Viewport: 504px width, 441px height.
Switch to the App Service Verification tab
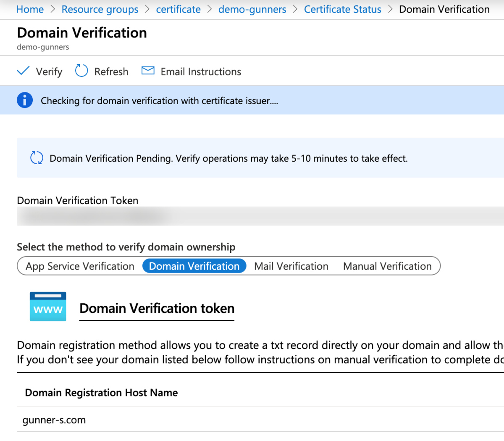click(79, 266)
